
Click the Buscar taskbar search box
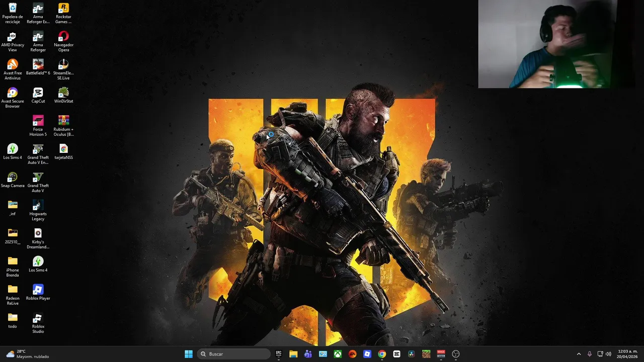pyautogui.click(x=233, y=354)
